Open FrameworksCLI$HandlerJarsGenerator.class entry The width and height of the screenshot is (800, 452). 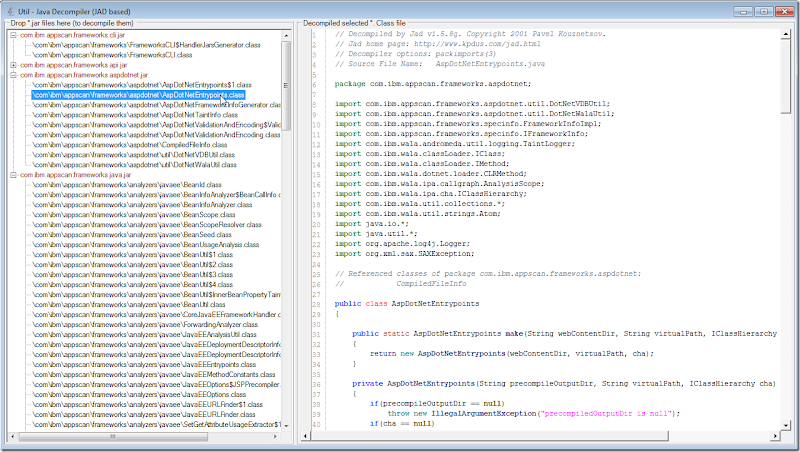click(x=146, y=45)
